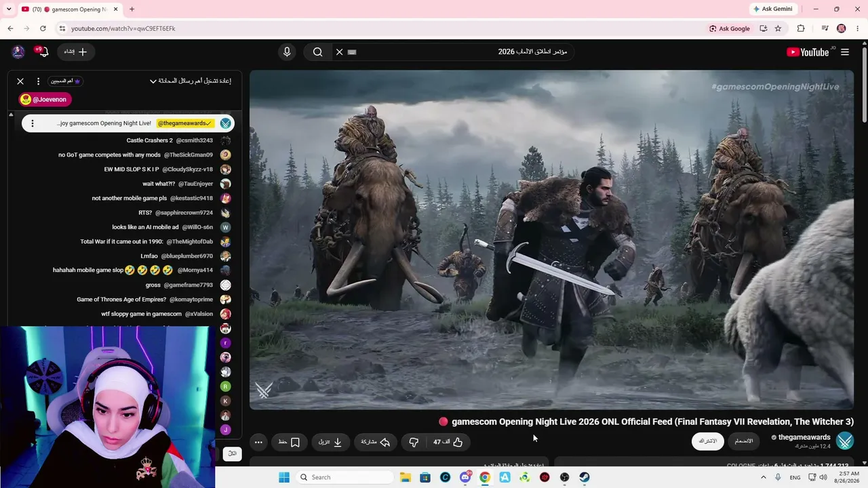The height and width of the screenshot is (488, 868).
Task: Open OBS Studio from the taskbar
Action: (564, 477)
